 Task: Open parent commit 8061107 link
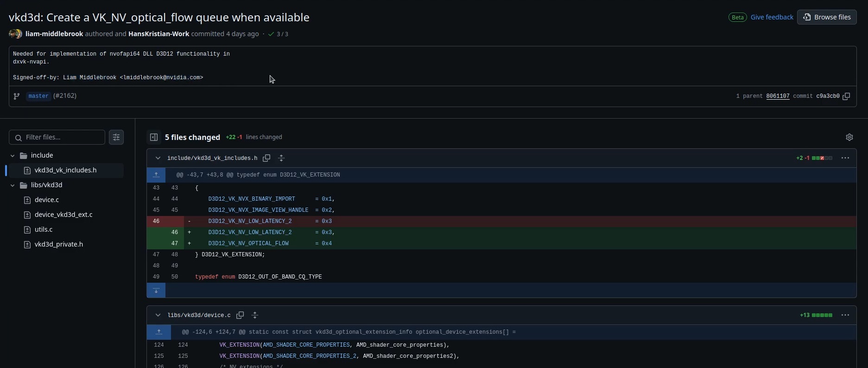[778, 96]
